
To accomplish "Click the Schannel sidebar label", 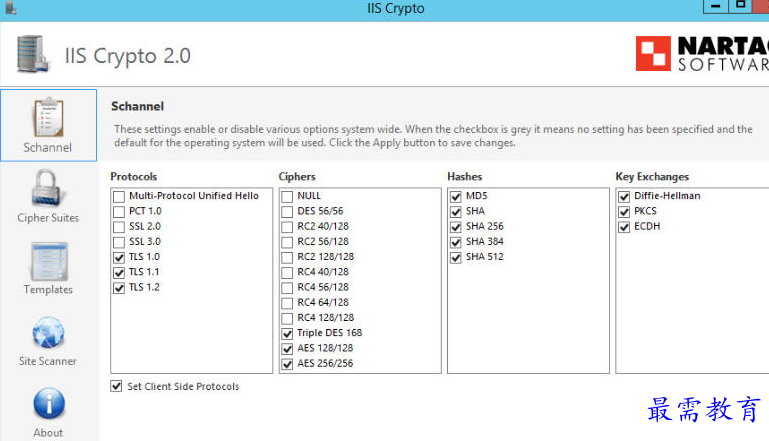I will tap(48, 148).
